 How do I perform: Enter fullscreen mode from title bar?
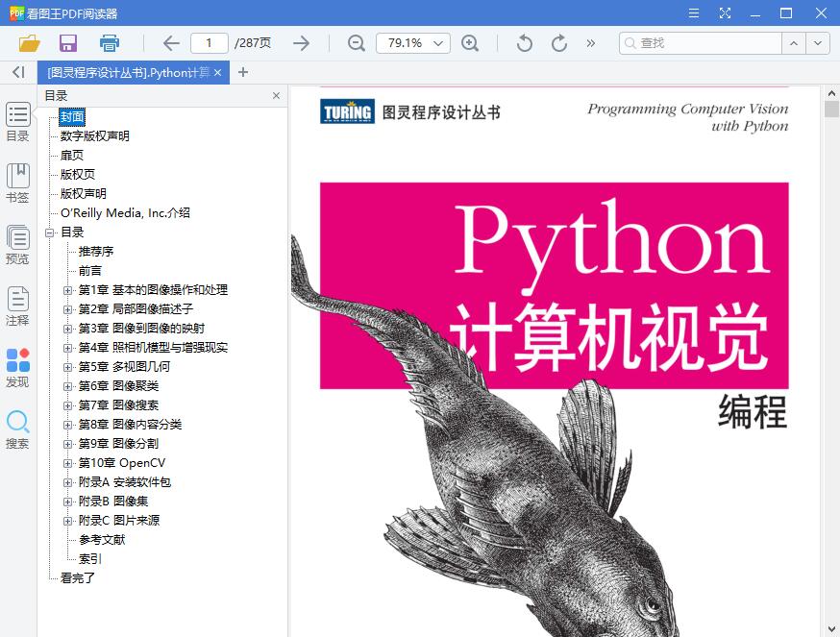click(725, 12)
